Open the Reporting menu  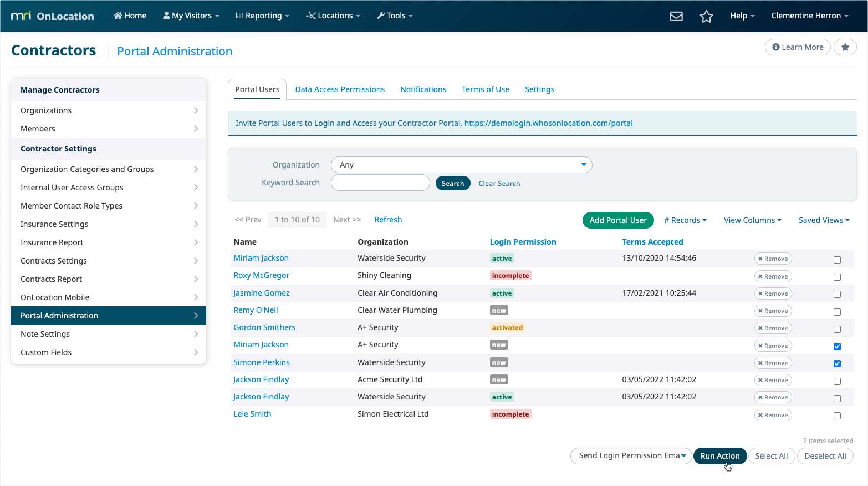(x=263, y=16)
